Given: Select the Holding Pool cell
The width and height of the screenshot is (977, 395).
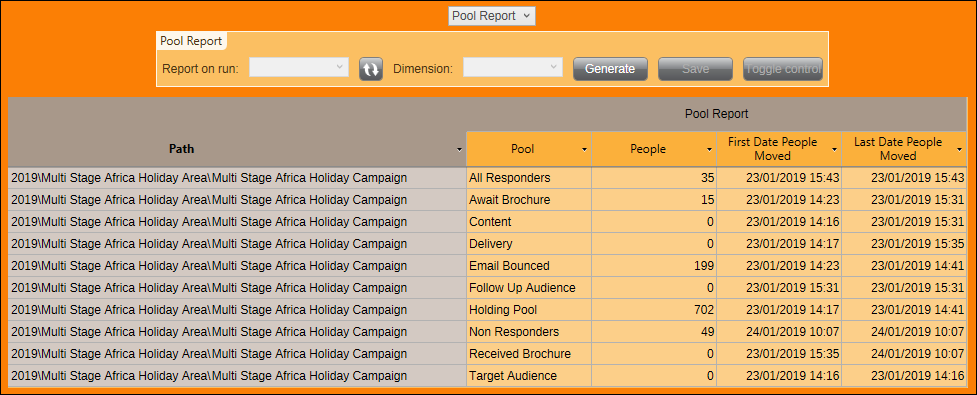Looking at the screenshot, I should click(528, 310).
